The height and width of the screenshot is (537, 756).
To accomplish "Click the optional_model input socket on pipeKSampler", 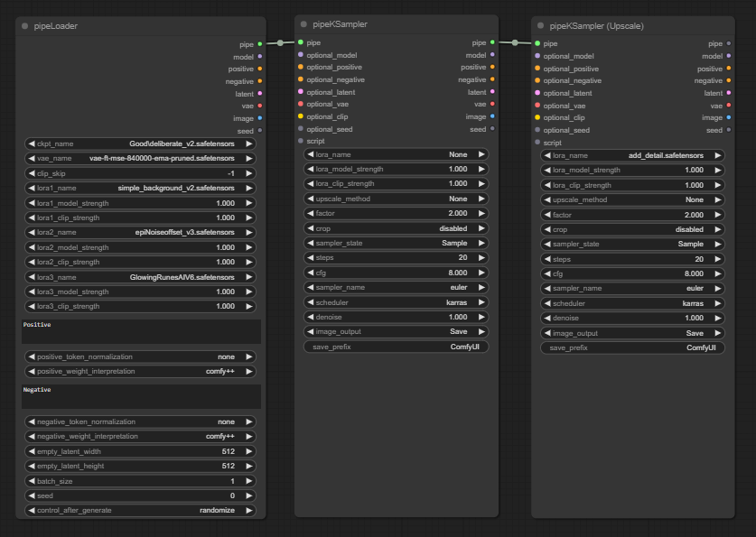I will coord(301,55).
